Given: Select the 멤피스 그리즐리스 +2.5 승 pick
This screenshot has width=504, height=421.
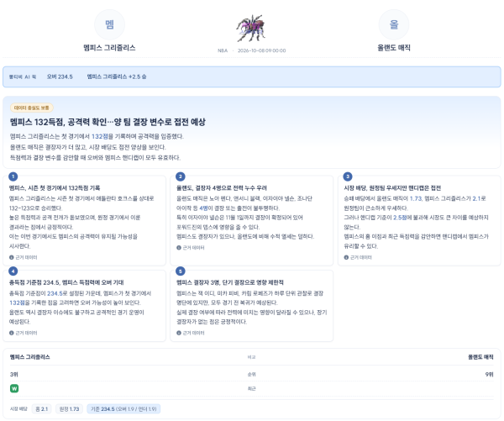Looking at the screenshot, I should pos(117,76).
